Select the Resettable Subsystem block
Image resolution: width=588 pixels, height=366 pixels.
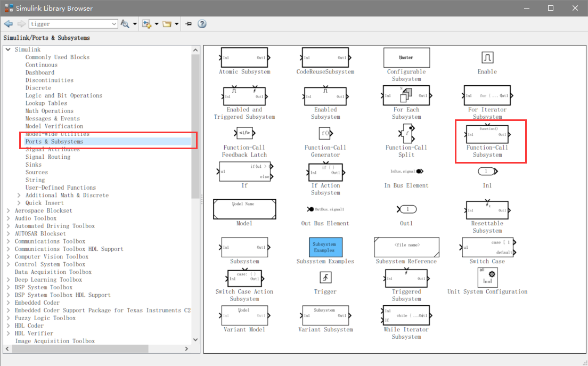coord(487,210)
